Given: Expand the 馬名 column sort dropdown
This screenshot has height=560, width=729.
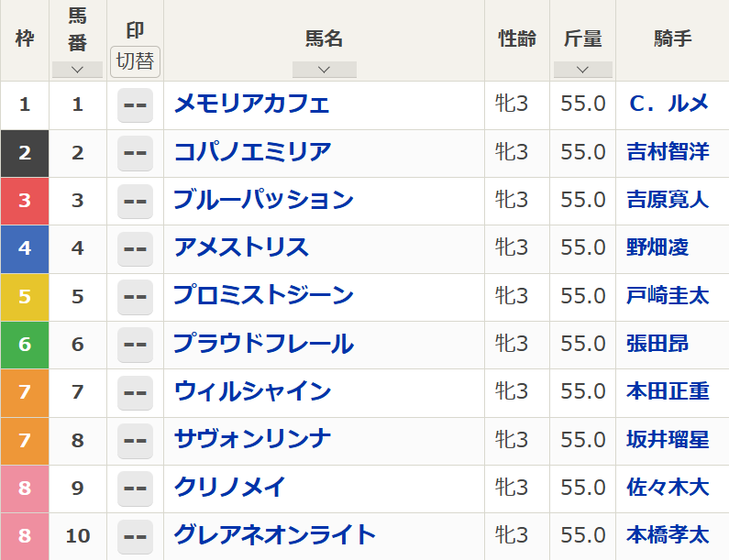Looking at the screenshot, I should 324,70.
